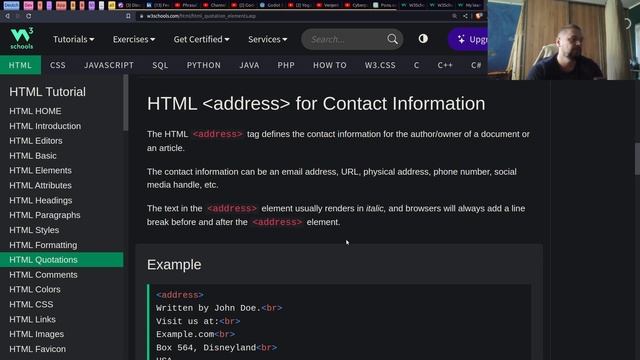The width and height of the screenshot is (640, 360).
Task: Click the search magnifier icon
Action: coord(392,39)
